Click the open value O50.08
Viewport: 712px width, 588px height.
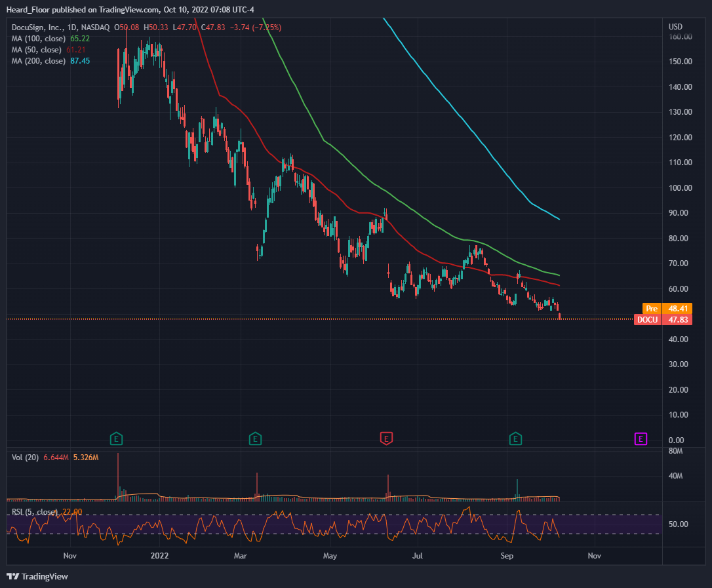click(127, 28)
